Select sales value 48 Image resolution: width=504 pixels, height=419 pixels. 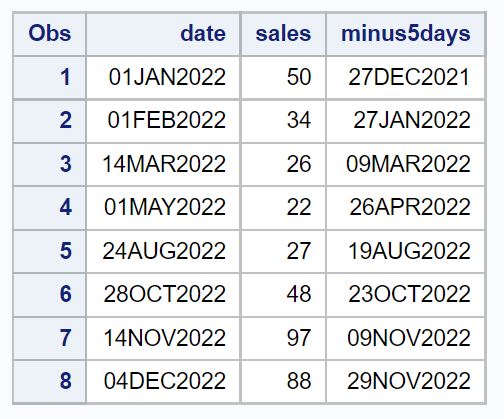click(283, 294)
